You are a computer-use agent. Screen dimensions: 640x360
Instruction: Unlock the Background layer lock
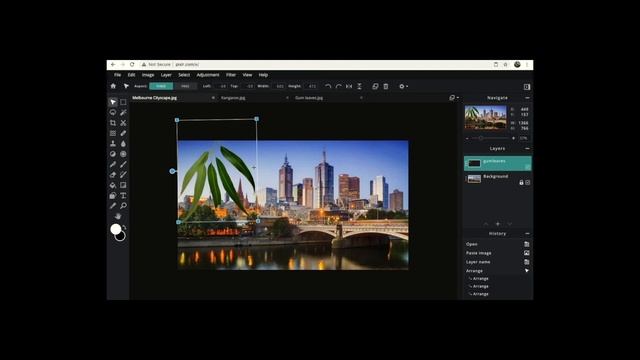pos(521,182)
